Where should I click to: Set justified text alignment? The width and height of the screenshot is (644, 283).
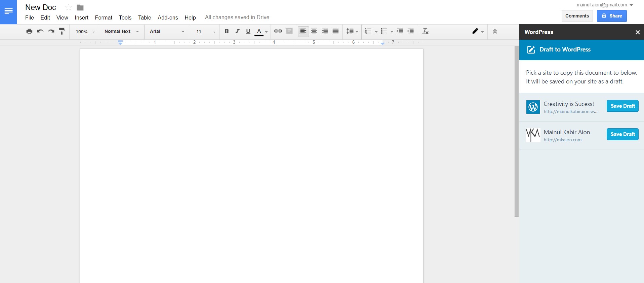[x=335, y=31]
